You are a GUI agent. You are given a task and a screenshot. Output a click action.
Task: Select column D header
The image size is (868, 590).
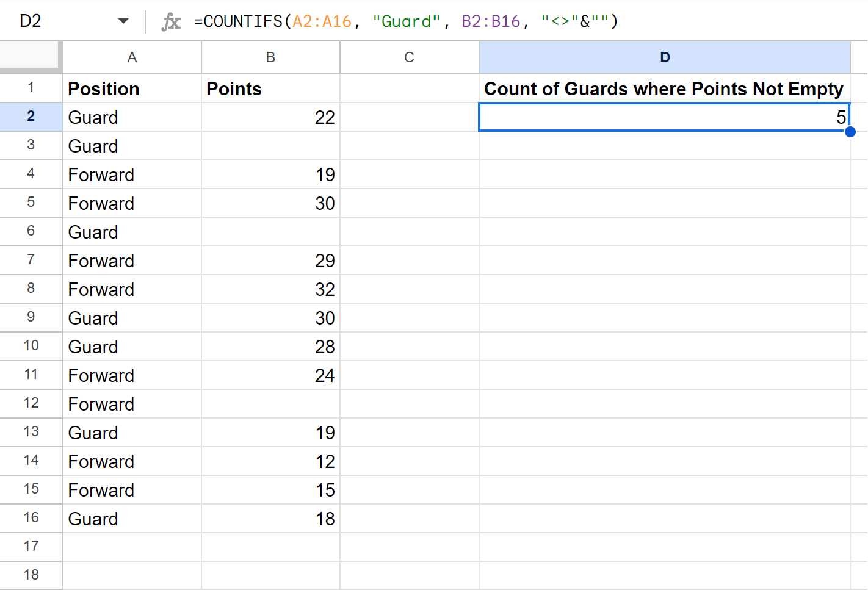(x=665, y=57)
